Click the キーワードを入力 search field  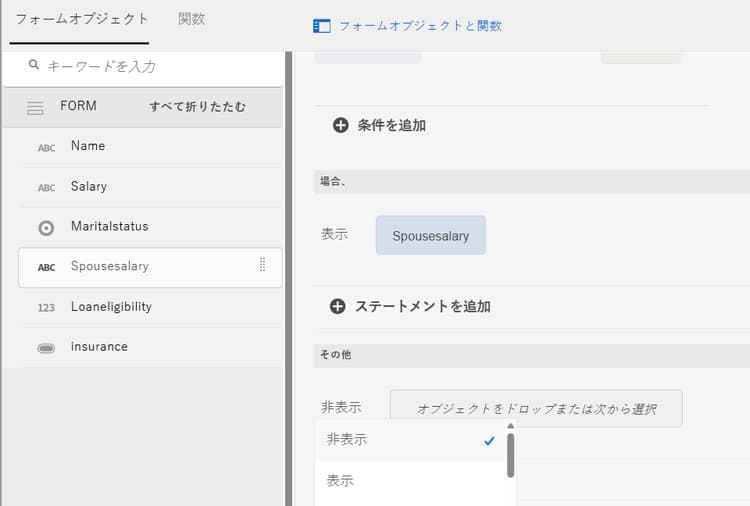pyautogui.click(x=143, y=66)
